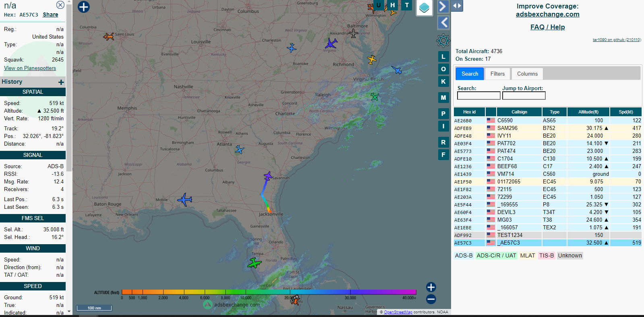
Task: Toggle the K map button
Action: pos(443,82)
